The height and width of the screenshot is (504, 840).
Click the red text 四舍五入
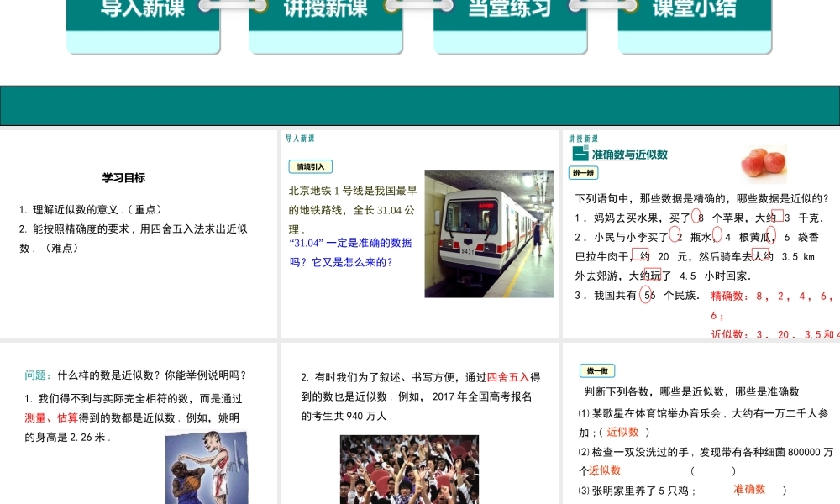click(x=508, y=377)
